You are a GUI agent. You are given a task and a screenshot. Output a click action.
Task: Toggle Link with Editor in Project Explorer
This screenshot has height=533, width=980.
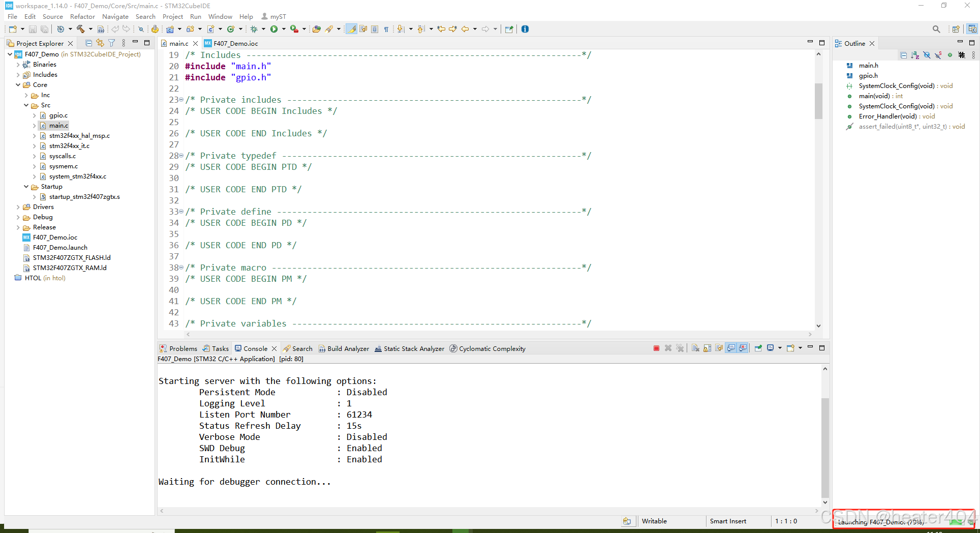100,43
